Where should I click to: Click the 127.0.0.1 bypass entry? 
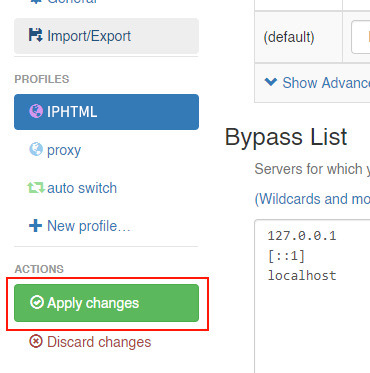[x=302, y=236]
